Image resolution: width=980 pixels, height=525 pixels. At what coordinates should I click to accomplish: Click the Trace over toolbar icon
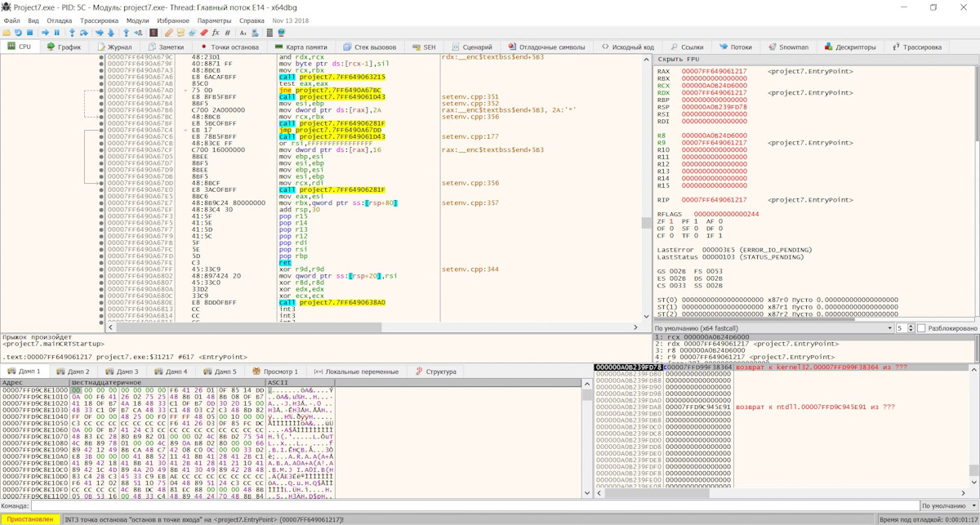(111, 33)
